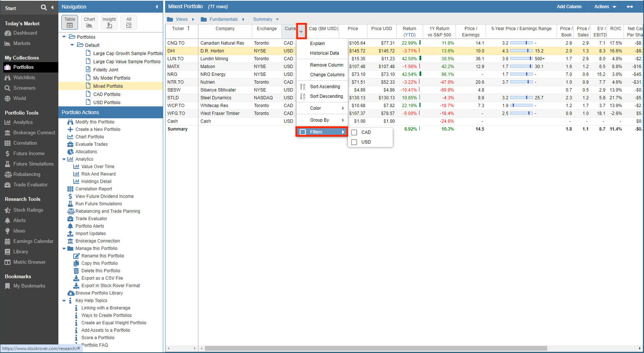
Task: Click the Delete this Portfolio trash icon
Action: [x=76, y=271]
